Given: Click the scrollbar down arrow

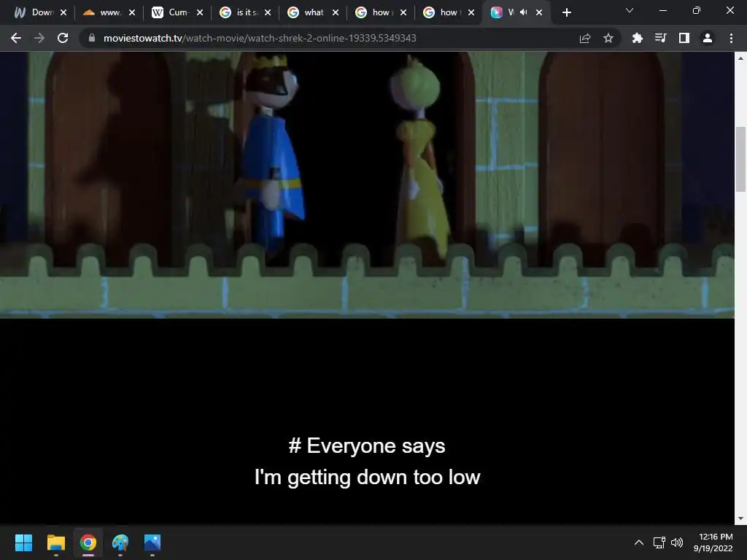Looking at the screenshot, I should click(740, 518).
